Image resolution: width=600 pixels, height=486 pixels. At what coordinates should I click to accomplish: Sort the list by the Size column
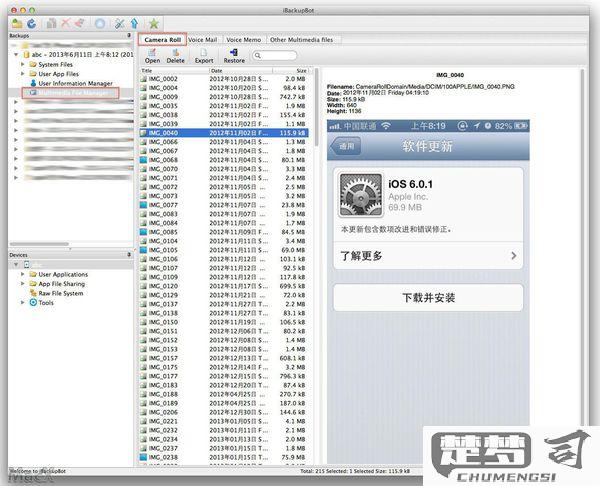tap(290, 71)
